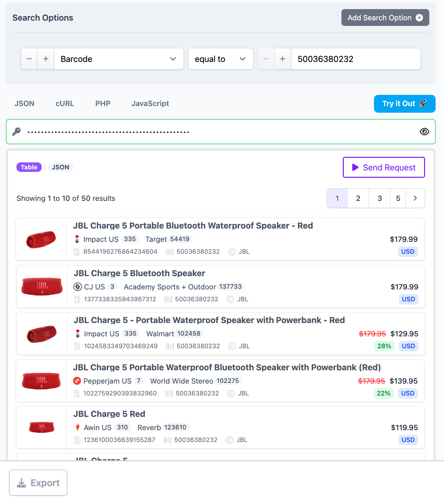
Task: Click the CJ US network icon
Action: 78,287
